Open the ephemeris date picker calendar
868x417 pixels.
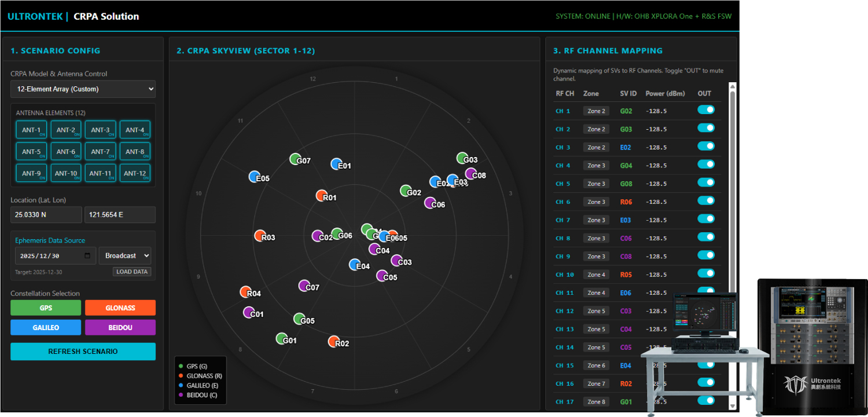87,255
